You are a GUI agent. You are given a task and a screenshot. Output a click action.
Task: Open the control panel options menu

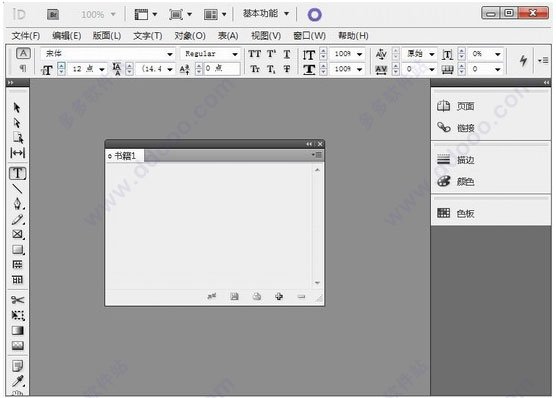coord(543,61)
